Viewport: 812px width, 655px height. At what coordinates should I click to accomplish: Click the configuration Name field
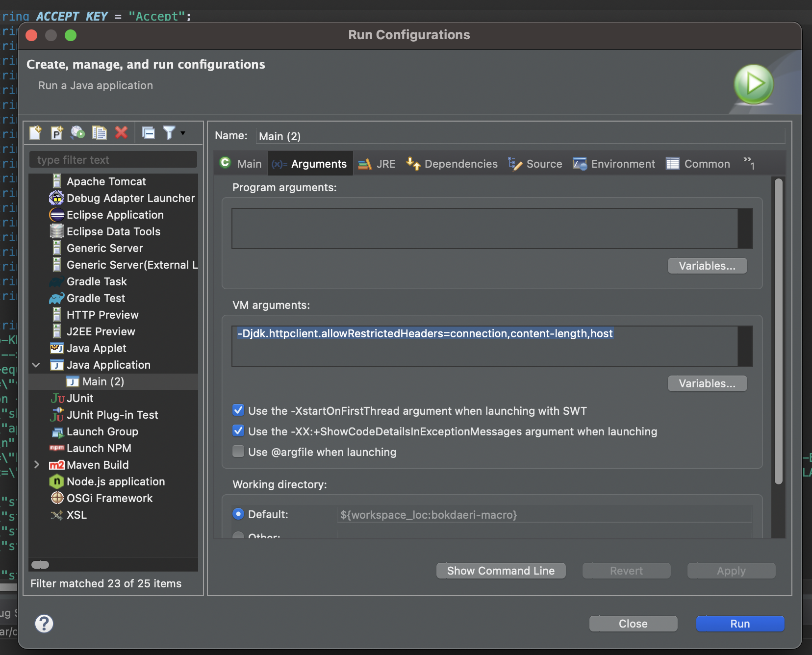click(521, 136)
